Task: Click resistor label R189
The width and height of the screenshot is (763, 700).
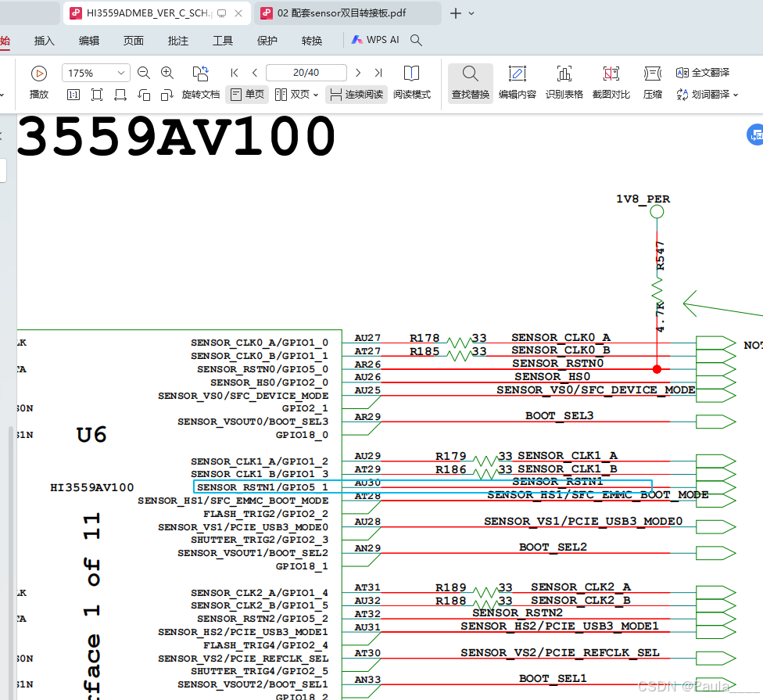Action: (450, 587)
